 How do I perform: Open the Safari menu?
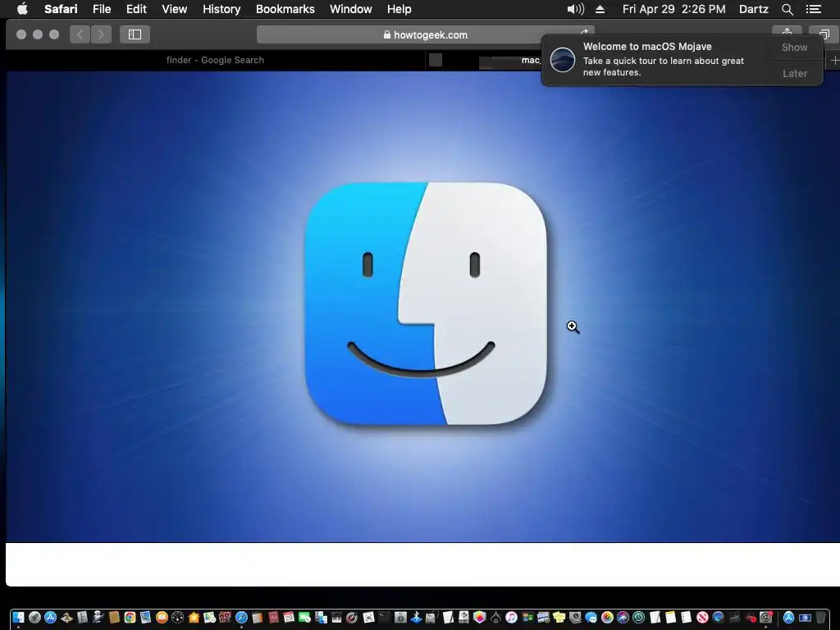pos(61,9)
